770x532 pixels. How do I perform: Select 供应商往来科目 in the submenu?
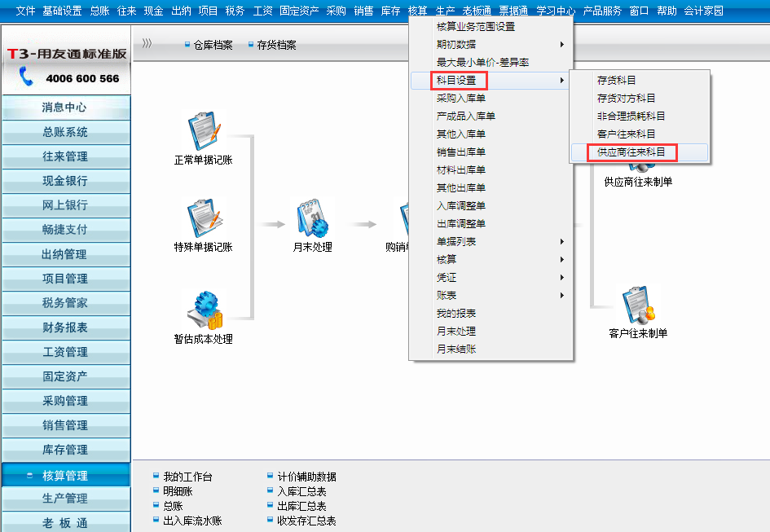631,152
